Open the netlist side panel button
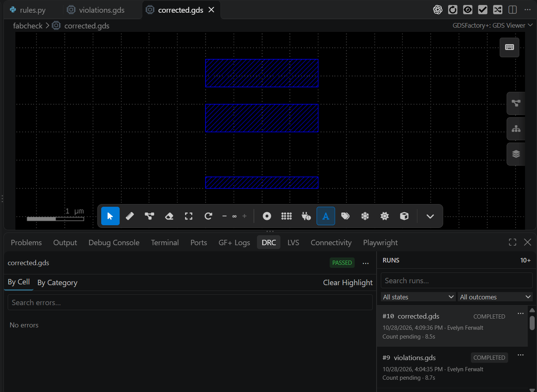The image size is (537, 392). point(516,103)
